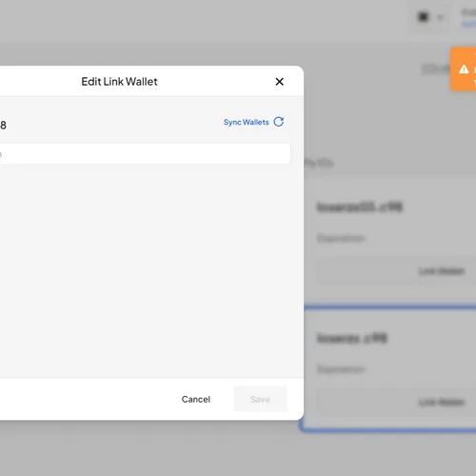Click Cancel in the dialog footer
476x476 pixels.
pos(196,399)
